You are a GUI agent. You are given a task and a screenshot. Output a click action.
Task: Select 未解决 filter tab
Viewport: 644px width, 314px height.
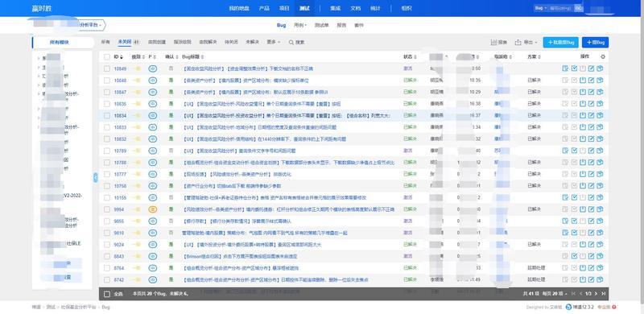pos(252,42)
